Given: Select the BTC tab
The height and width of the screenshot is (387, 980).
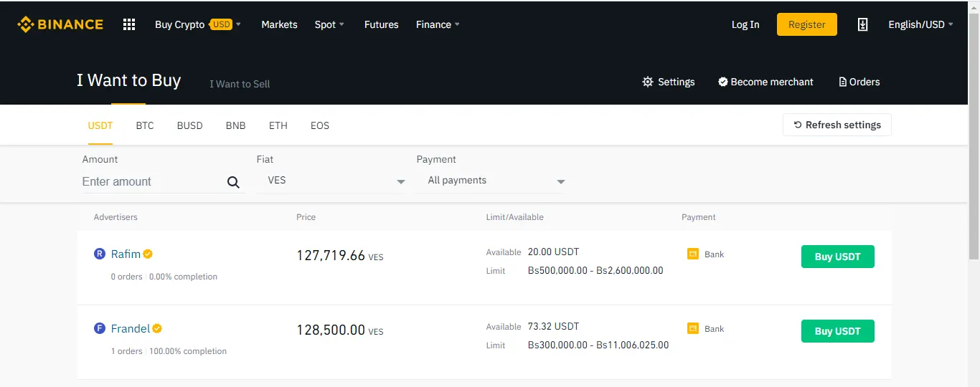Looking at the screenshot, I should 145,125.
